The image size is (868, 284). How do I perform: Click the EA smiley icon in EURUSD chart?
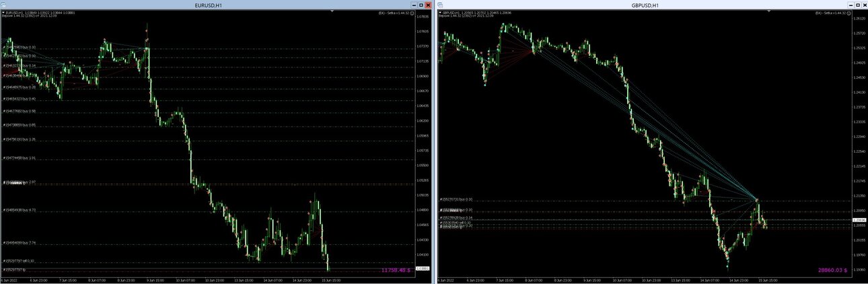(411, 13)
